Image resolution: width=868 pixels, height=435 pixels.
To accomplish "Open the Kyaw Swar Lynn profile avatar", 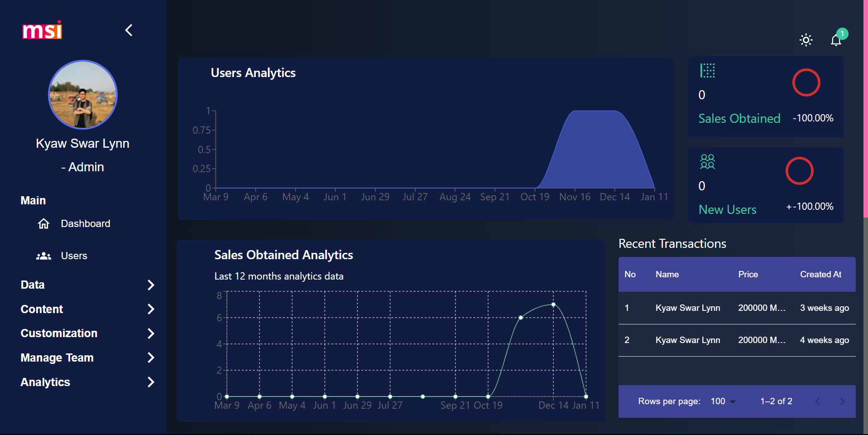I will [83, 95].
